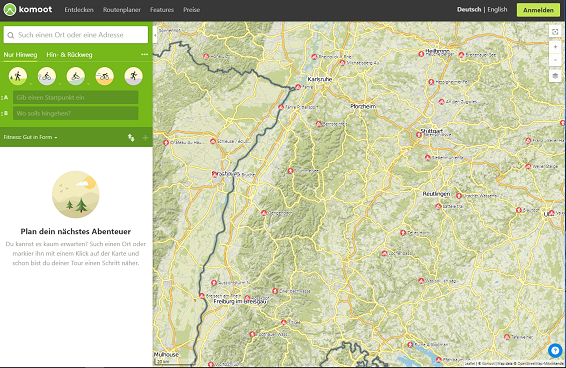The image size is (566, 368).
Task: Open the blue help bubble
Action: pyautogui.click(x=555, y=350)
